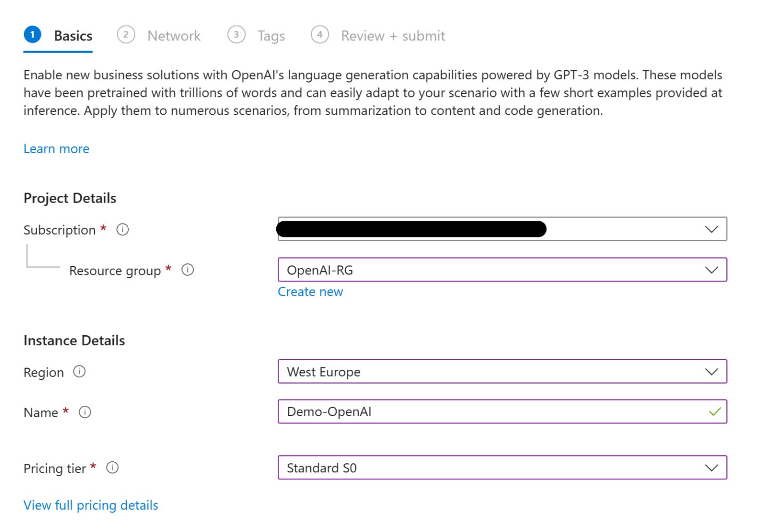The width and height of the screenshot is (761, 532).
Task: Select the green validation checkmark in Name field
Action: pos(715,411)
